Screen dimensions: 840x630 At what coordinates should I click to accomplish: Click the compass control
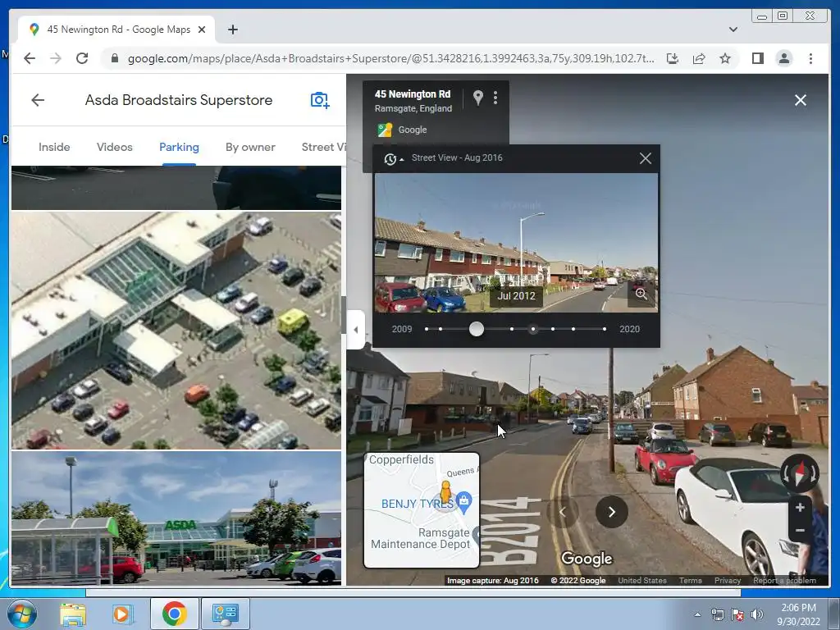pyautogui.click(x=799, y=473)
